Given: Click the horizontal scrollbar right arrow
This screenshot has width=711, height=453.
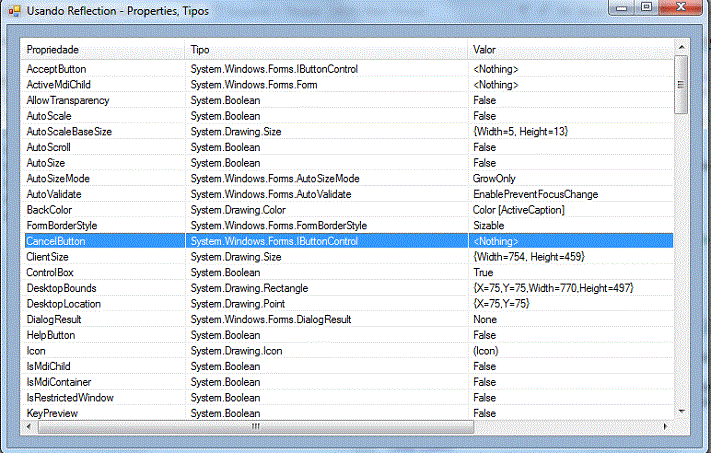Looking at the screenshot, I should pos(666,427).
